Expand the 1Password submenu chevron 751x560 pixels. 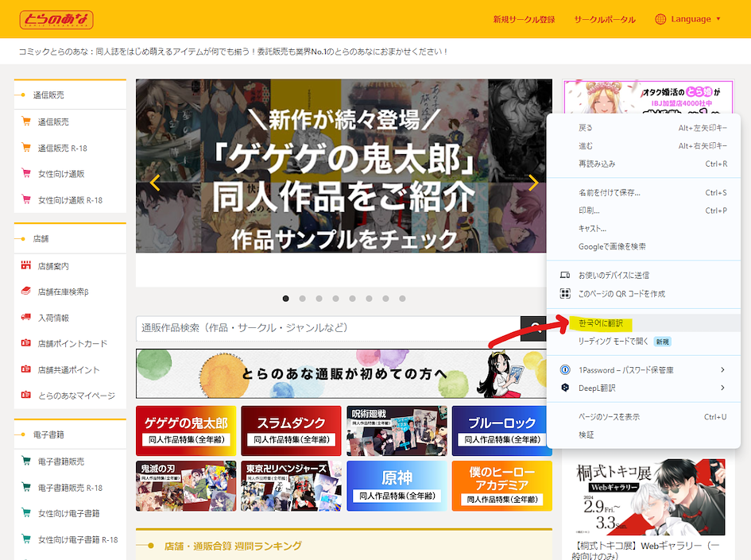[x=722, y=369]
